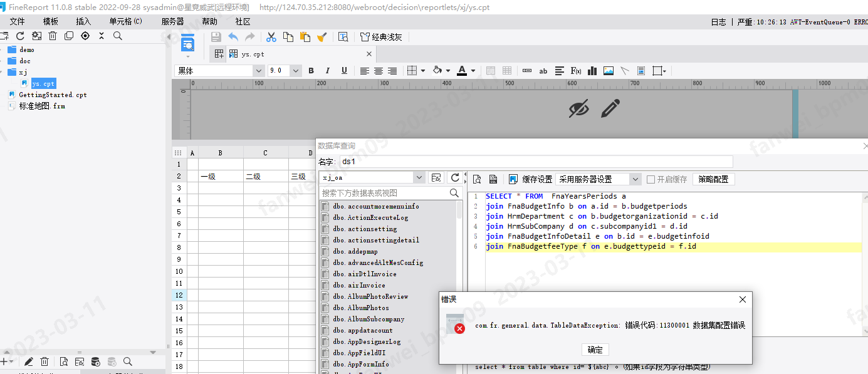Click the save icon in main toolbar
The width and height of the screenshot is (868, 374).
pos(216,37)
